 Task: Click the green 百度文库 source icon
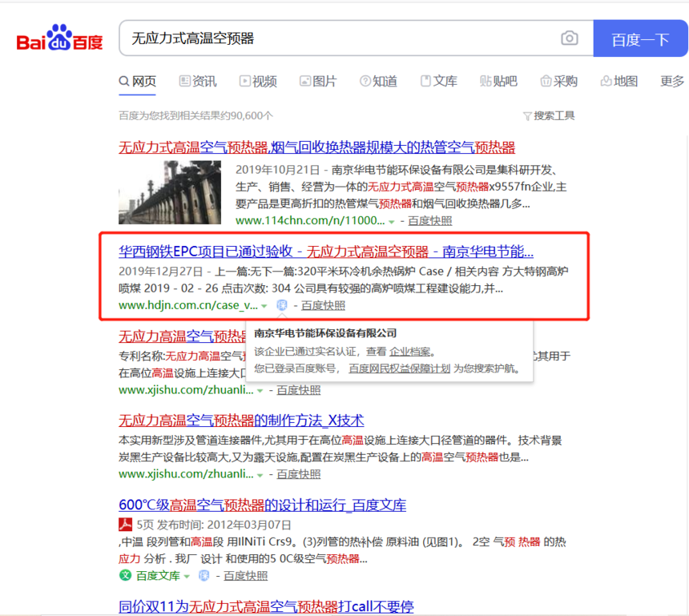pyautogui.click(x=125, y=576)
